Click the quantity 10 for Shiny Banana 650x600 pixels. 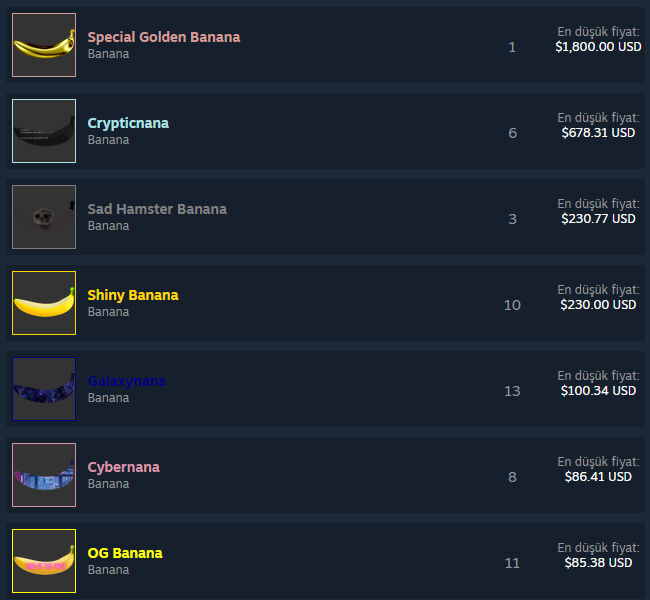click(512, 305)
